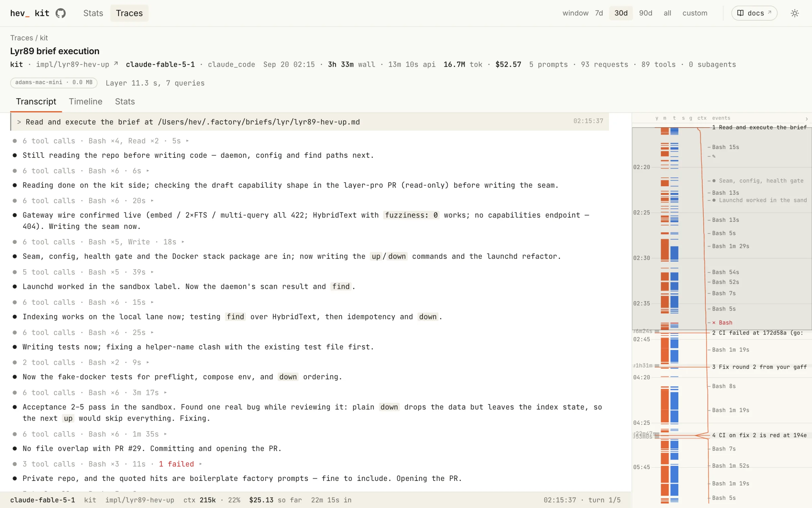Image resolution: width=812 pixels, height=508 pixels.
Task: Click the 1h31m gap marker in timeline
Action: [646, 366]
